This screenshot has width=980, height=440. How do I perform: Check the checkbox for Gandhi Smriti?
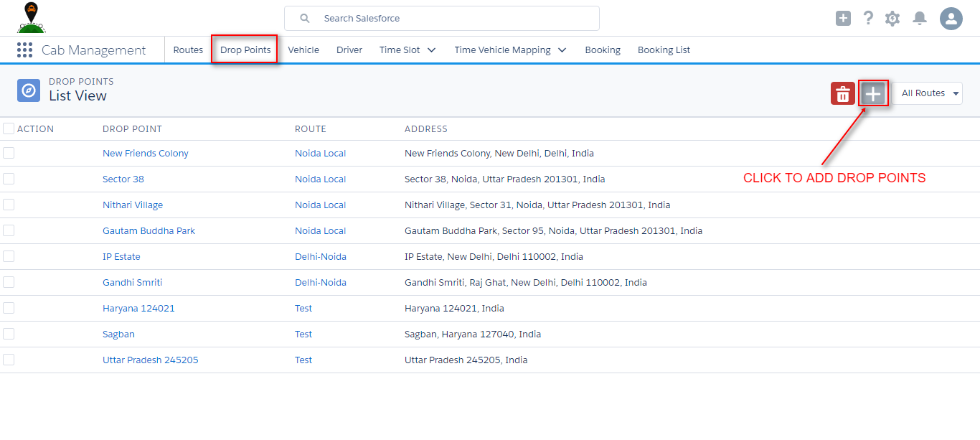pyautogui.click(x=9, y=282)
